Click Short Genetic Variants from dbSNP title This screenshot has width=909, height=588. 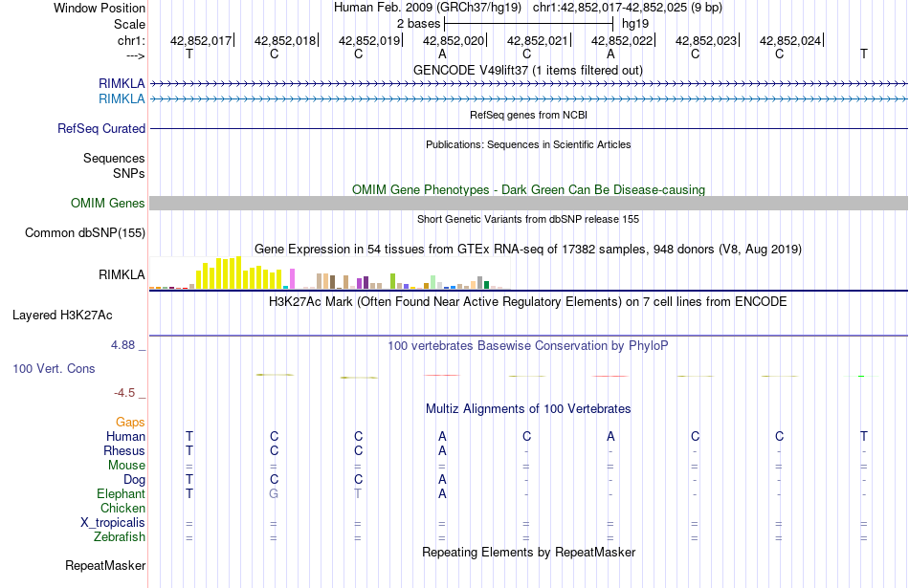tap(528, 219)
